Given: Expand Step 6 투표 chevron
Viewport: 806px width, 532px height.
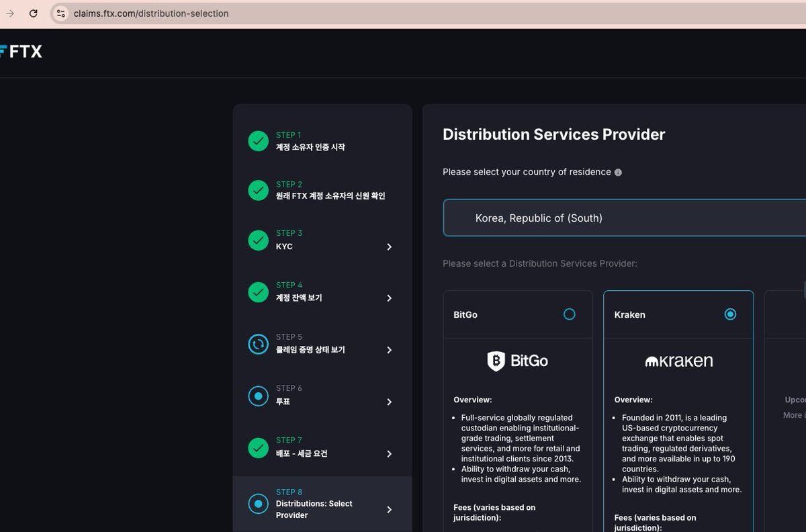Looking at the screenshot, I should [389, 402].
